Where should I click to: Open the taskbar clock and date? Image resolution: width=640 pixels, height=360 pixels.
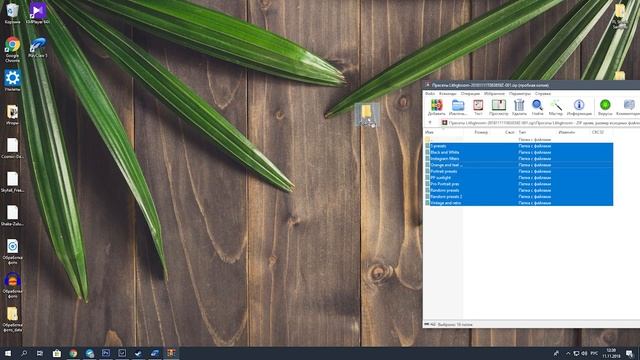[611, 353]
